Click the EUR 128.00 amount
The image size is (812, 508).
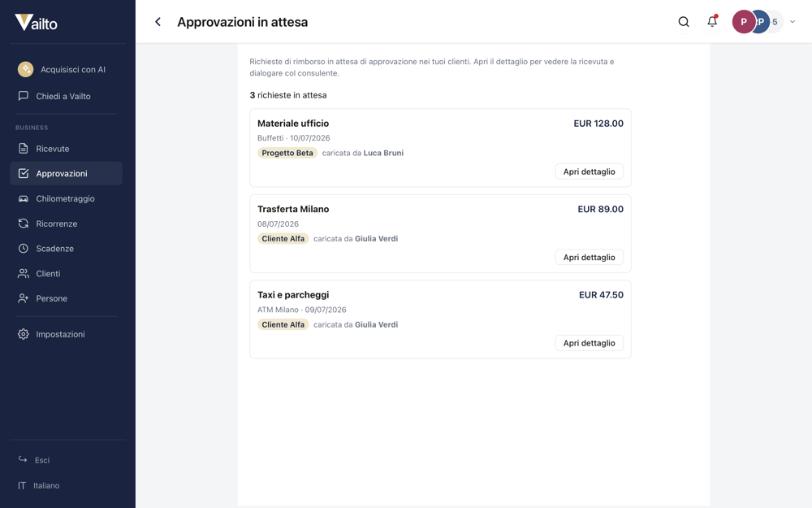pyautogui.click(x=598, y=124)
